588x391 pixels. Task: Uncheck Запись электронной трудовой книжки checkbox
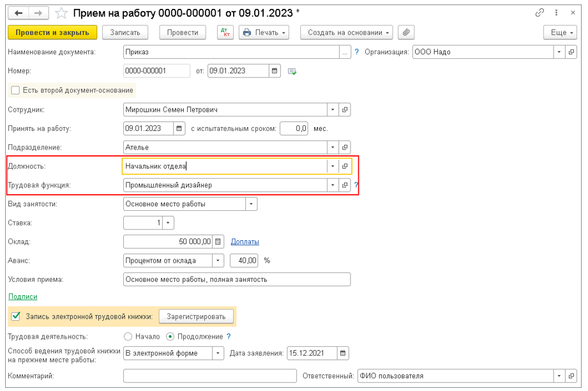click(15, 316)
